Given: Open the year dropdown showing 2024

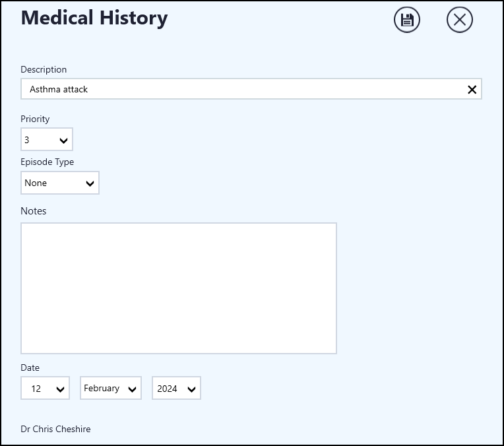Looking at the screenshot, I should [x=176, y=389].
